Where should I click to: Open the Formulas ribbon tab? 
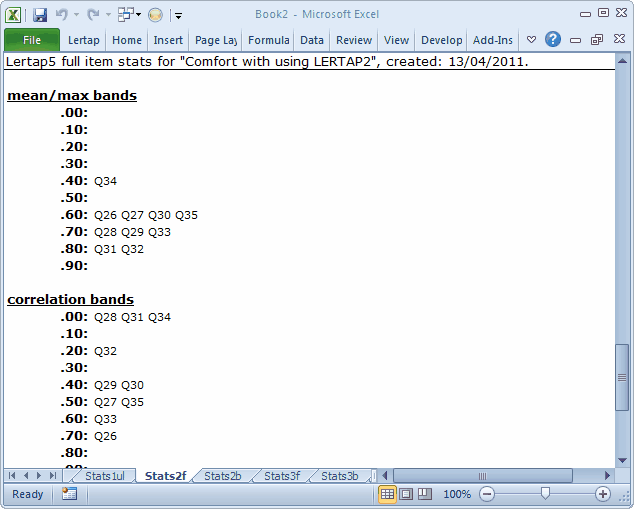click(x=268, y=40)
